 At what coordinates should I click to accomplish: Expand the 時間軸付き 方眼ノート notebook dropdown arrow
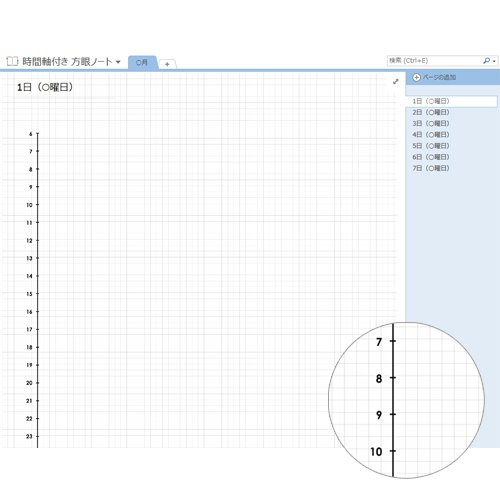[118, 62]
